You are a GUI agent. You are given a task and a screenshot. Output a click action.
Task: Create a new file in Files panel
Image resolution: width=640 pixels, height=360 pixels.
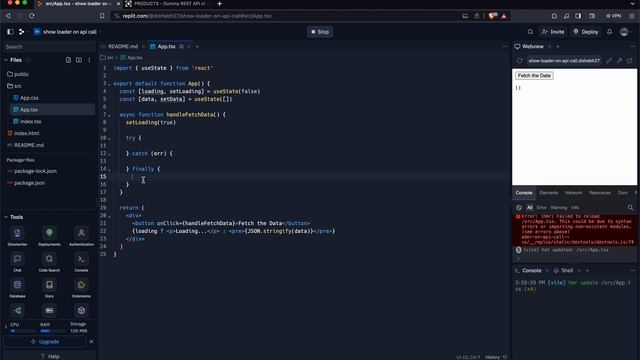[68, 60]
